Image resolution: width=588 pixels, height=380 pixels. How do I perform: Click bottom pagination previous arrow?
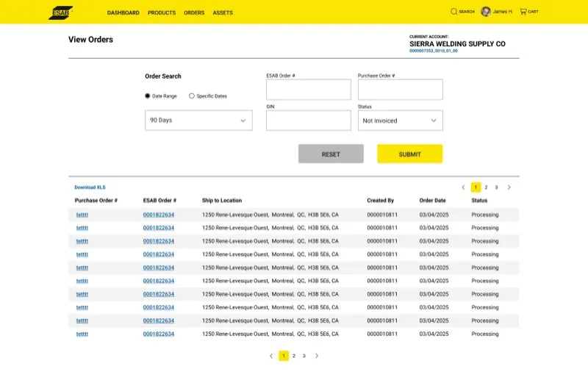(x=271, y=356)
